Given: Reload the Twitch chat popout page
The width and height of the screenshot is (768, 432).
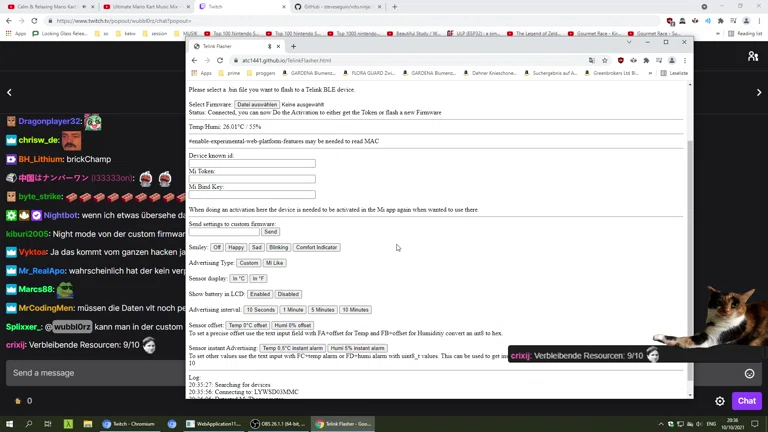Looking at the screenshot, I should click(x=34, y=21).
